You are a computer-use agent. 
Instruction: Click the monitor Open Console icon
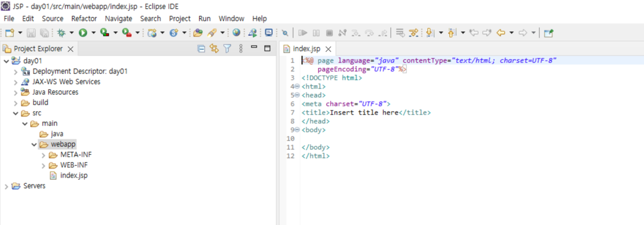(269, 33)
